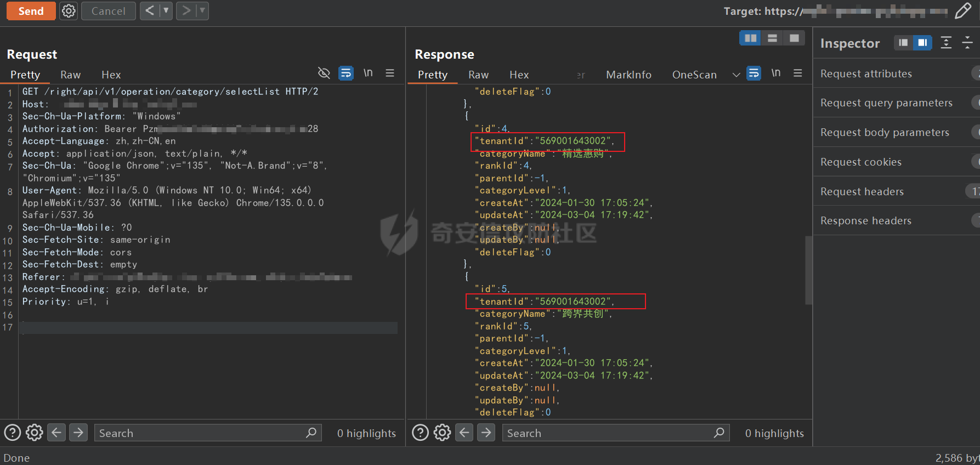Screen dimensions: 980x465
Task: Expand Request headers section
Action: coord(896,191)
